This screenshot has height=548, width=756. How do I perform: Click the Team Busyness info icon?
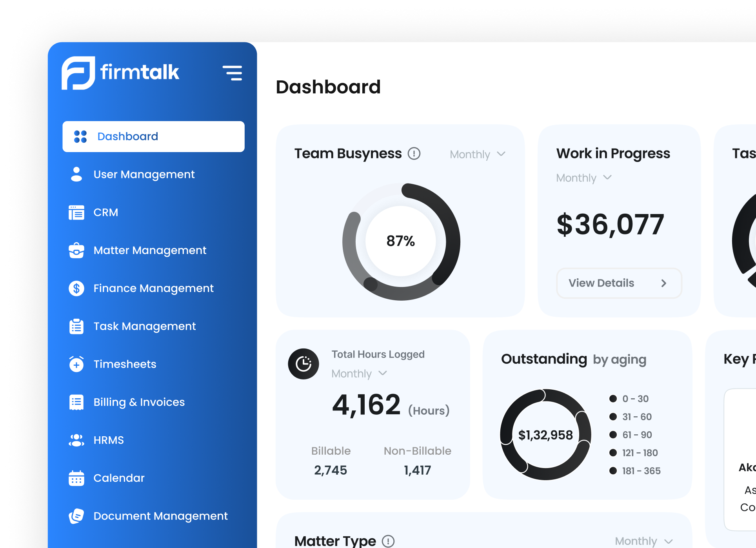click(x=414, y=153)
